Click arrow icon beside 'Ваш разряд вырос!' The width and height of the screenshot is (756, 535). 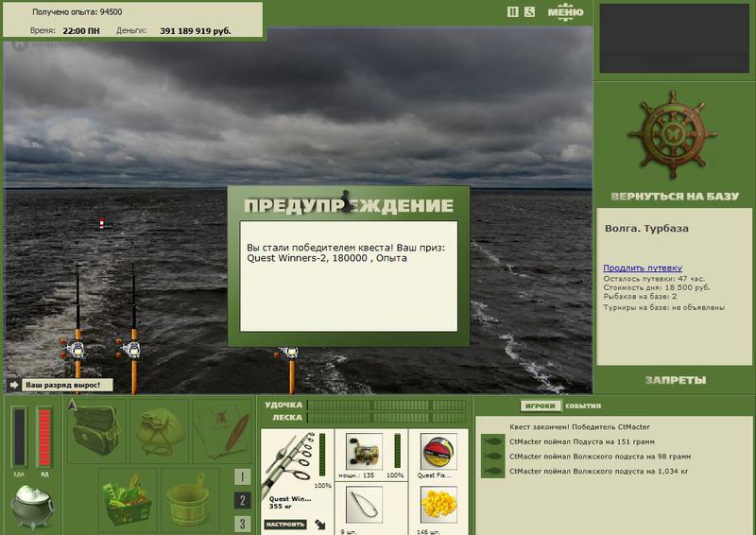point(13,385)
